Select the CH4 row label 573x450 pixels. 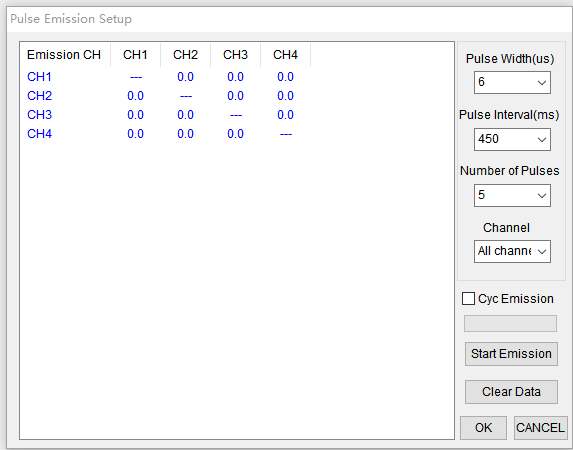pos(39,134)
